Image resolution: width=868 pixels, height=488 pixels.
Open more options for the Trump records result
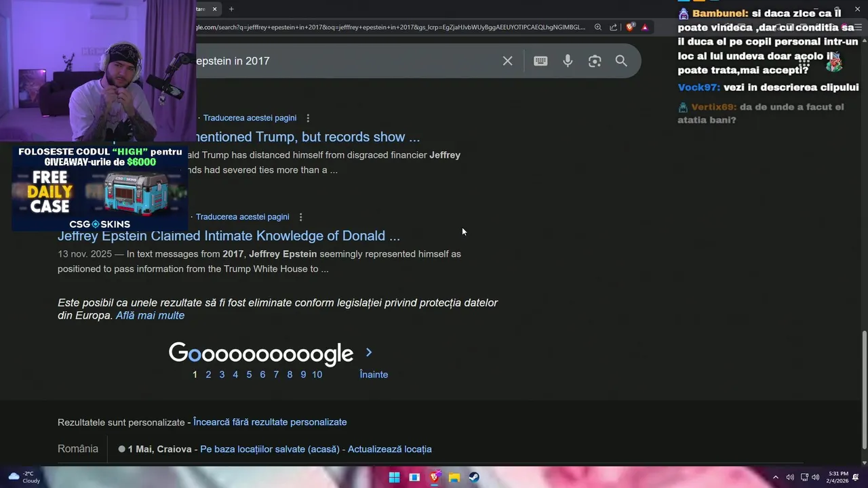[308, 118]
